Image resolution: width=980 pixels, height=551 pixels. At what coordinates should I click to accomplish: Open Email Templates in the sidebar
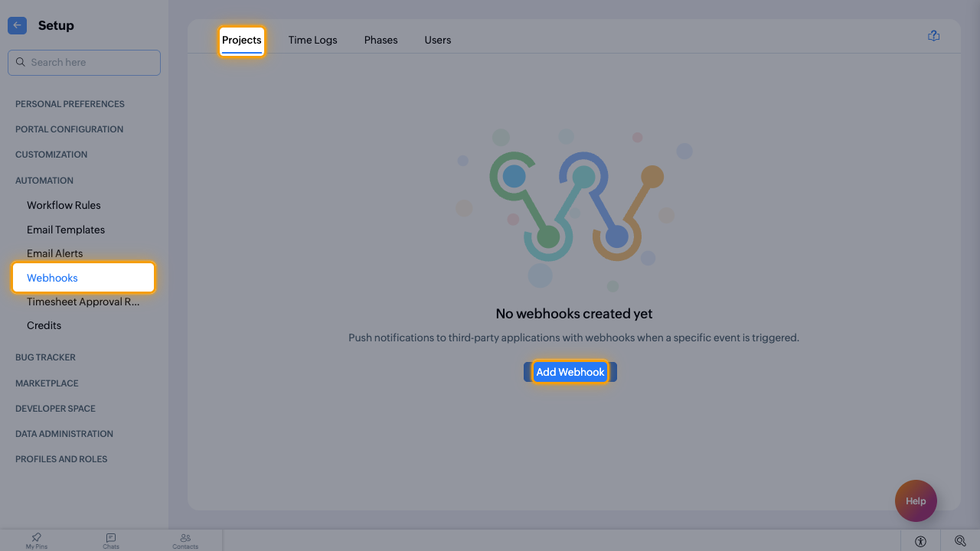66,230
